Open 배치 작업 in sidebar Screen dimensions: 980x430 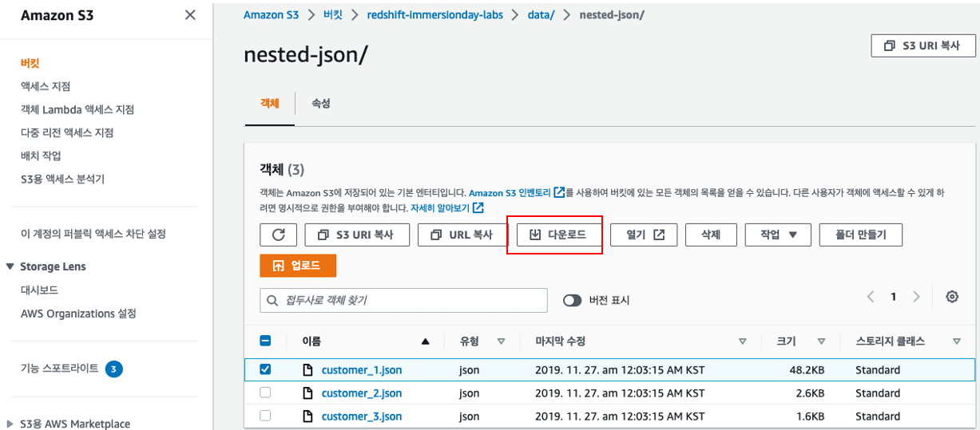point(41,156)
